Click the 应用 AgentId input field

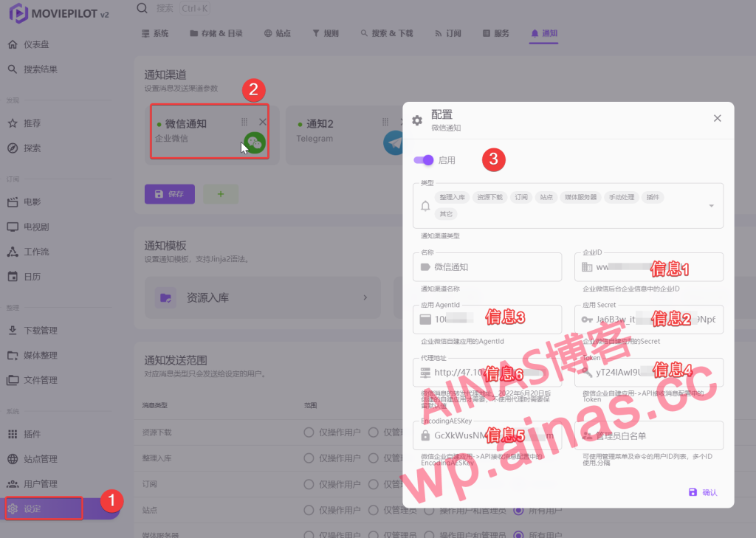click(487, 319)
